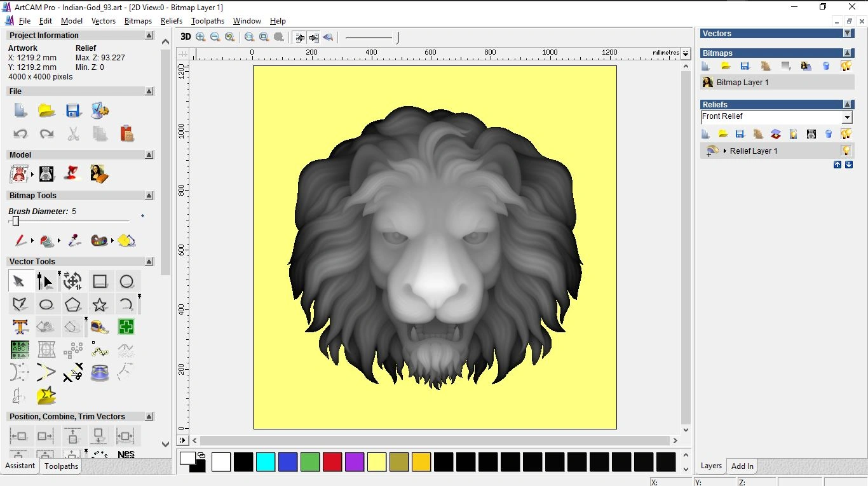Open the Toolpaths menu
This screenshot has width=868, height=486.
(x=207, y=21)
